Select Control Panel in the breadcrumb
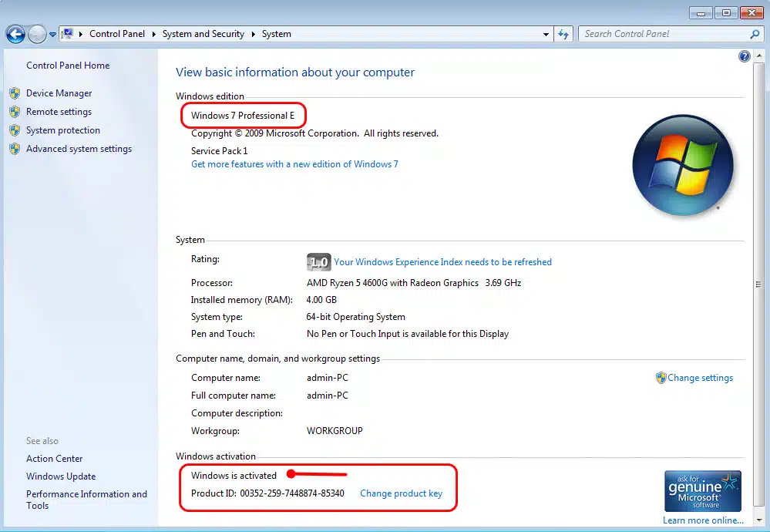 coord(117,34)
